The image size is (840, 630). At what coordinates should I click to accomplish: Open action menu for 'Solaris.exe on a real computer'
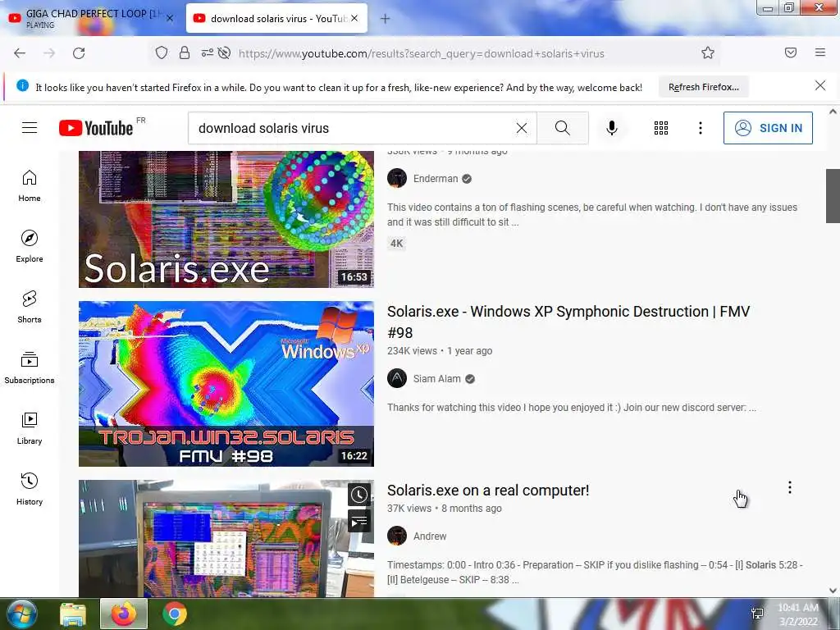click(x=790, y=487)
